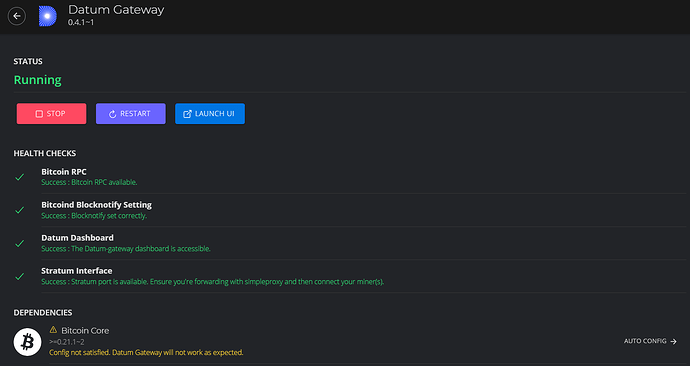The height and width of the screenshot is (366, 690).
Task: Launch the Datum Gateway UI
Action: [210, 113]
